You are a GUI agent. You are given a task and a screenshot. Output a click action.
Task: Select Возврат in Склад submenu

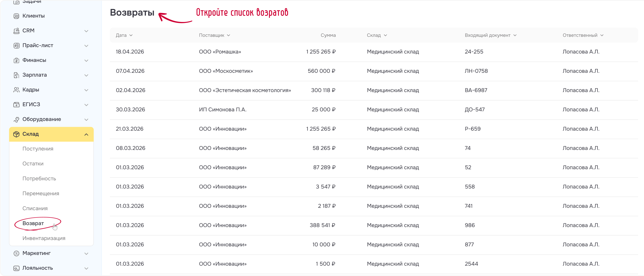click(33, 223)
